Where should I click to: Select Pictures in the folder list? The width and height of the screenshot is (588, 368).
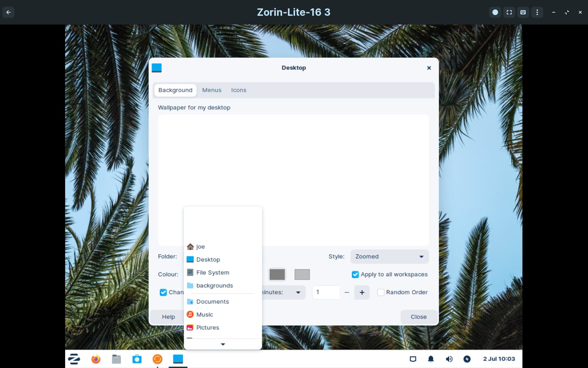(223, 328)
